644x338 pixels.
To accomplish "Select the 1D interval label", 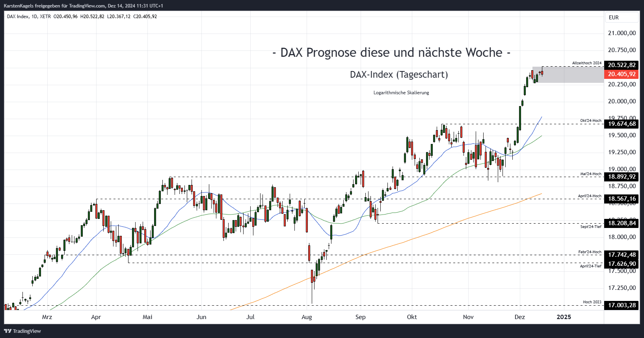I will click(34, 17).
